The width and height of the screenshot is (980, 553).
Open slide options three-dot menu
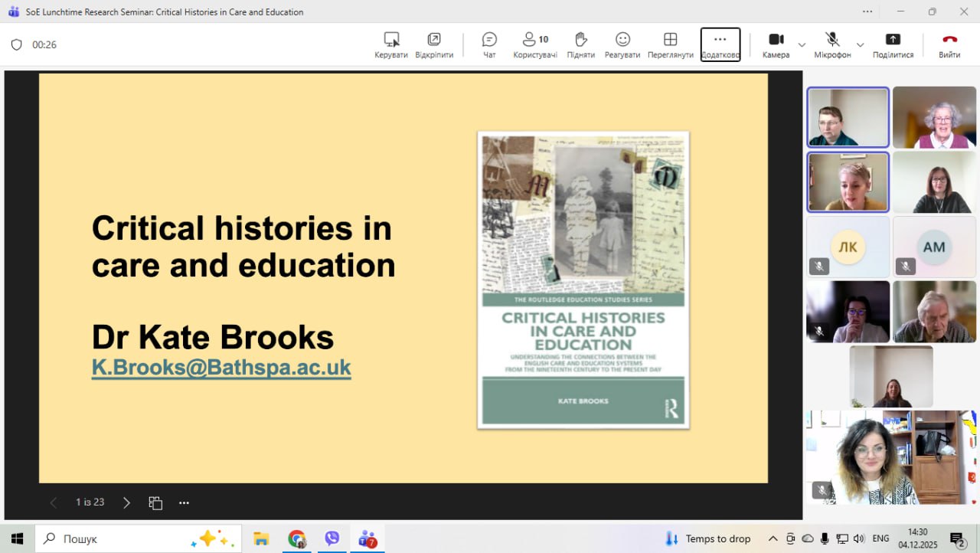pos(184,503)
